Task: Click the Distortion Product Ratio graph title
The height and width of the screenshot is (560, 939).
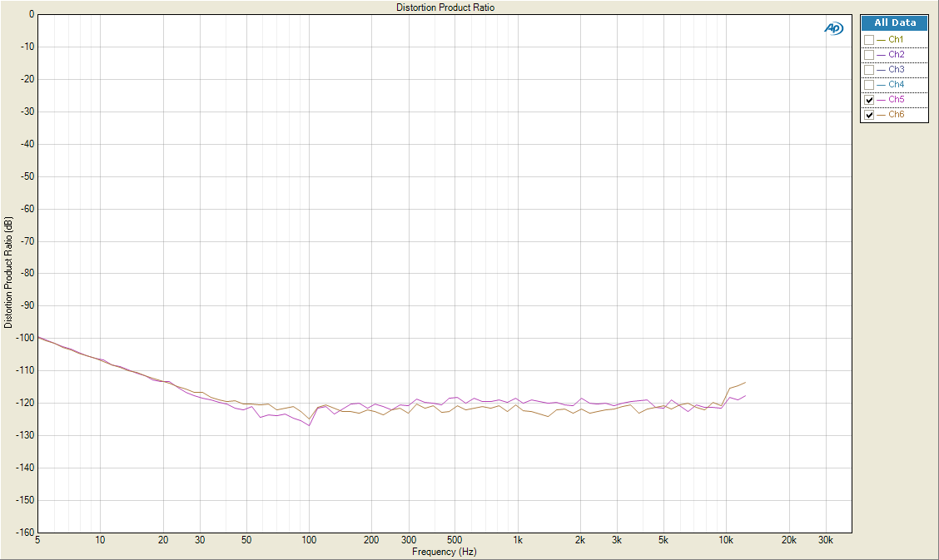Action: click(x=445, y=7)
